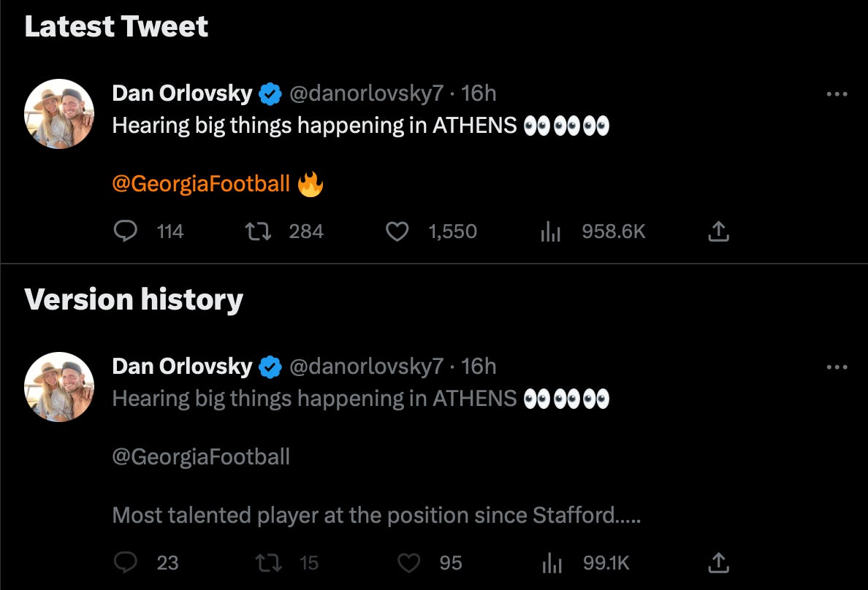Open profile photo thumbnail in version history

click(x=59, y=387)
